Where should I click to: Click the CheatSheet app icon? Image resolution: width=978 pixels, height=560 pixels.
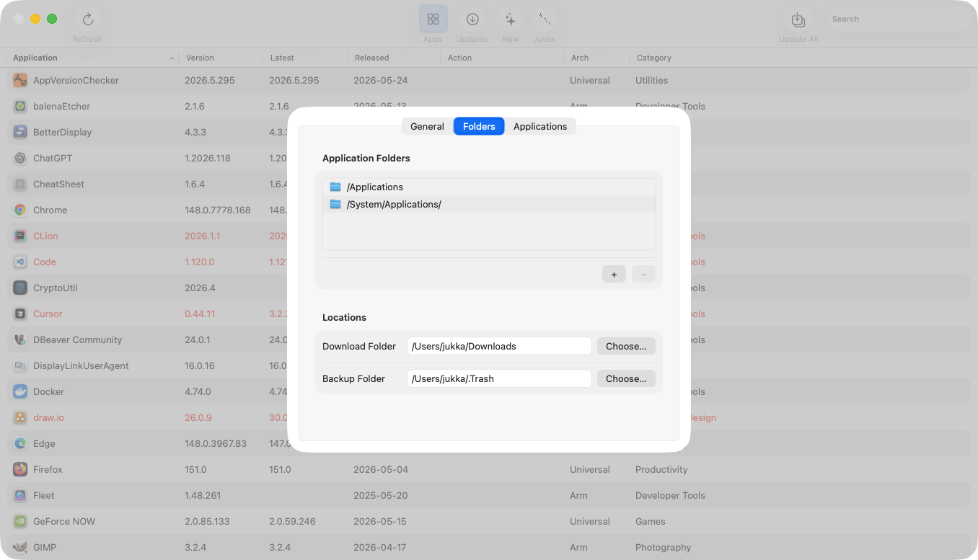(20, 184)
